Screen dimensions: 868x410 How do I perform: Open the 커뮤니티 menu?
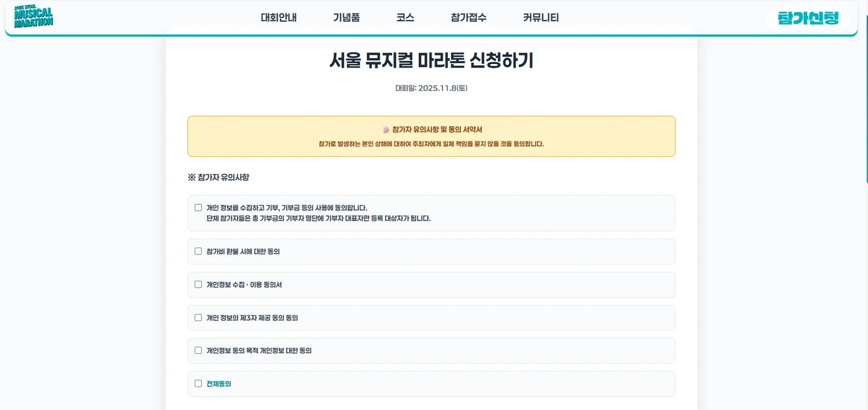540,18
